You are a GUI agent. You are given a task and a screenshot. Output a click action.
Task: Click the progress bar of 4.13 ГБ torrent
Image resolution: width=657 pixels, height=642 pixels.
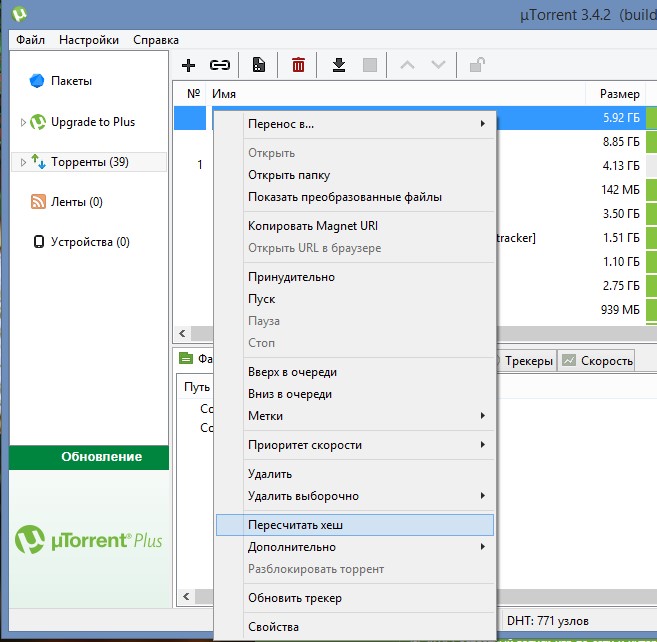pyautogui.click(x=652, y=166)
